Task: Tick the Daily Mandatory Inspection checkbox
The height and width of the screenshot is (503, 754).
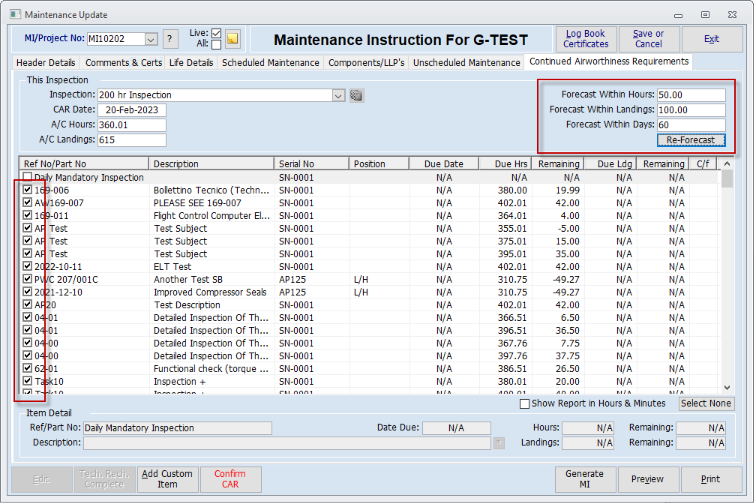Action: coord(28,177)
